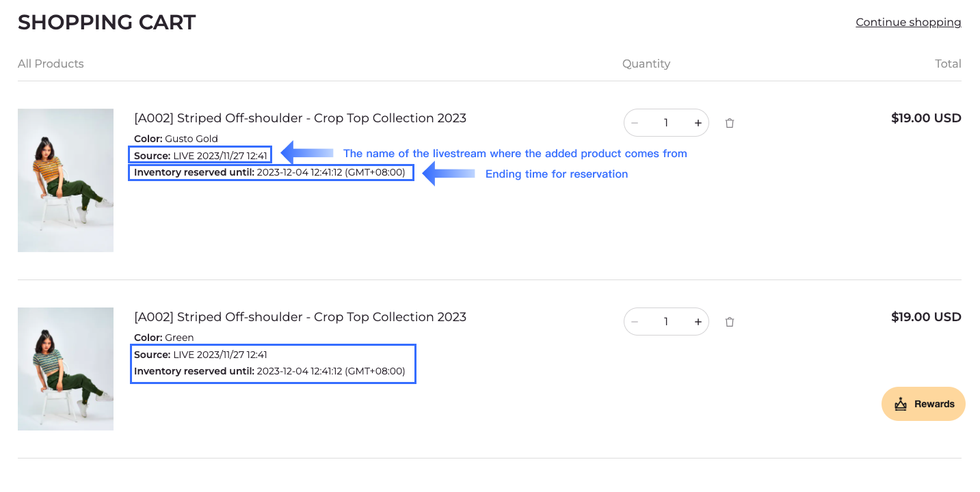Click the Source label of first item
The height and width of the screenshot is (492, 980).
[x=153, y=156]
